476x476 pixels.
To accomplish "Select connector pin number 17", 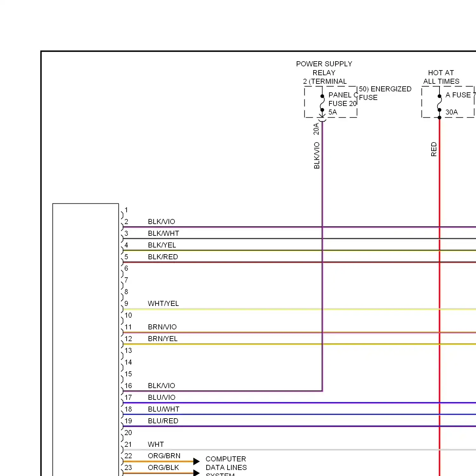I will (128, 397).
